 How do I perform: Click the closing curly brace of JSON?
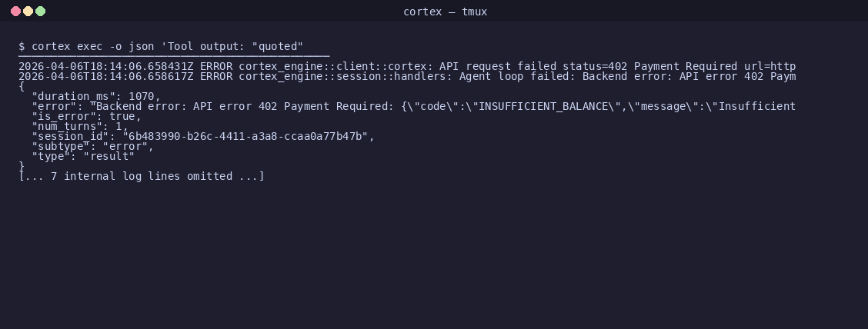pyautogui.click(x=22, y=166)
